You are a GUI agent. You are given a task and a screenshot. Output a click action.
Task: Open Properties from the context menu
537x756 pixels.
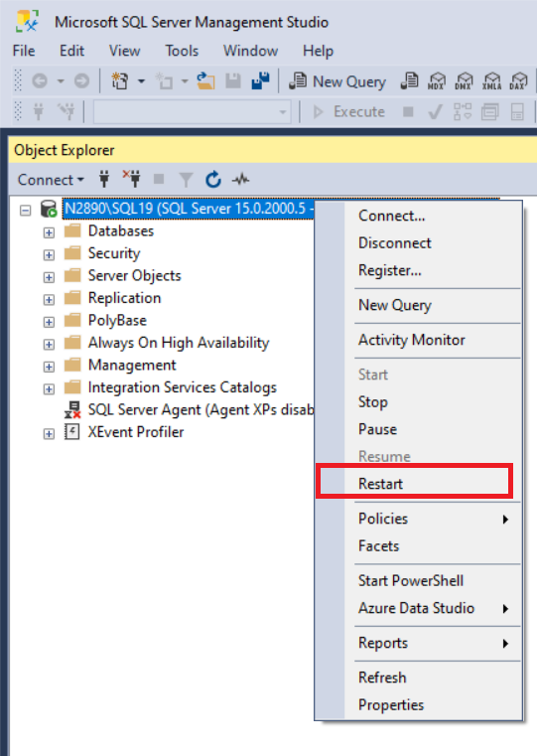coord(419,705)
